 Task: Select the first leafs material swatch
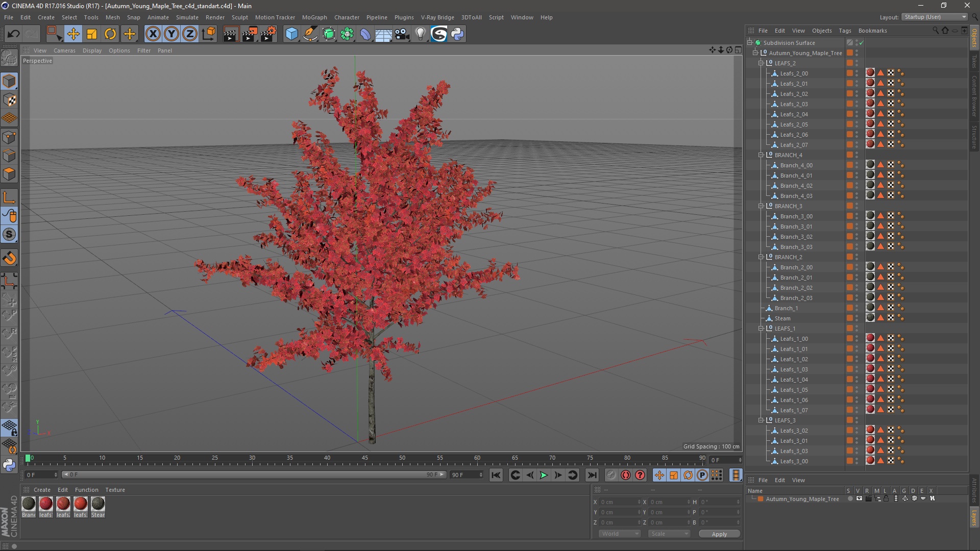[x=46, y=504]
